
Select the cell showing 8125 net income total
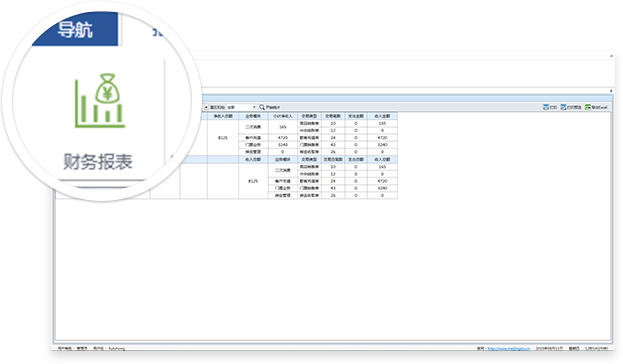pyautogui.click(x=223, y=137)
